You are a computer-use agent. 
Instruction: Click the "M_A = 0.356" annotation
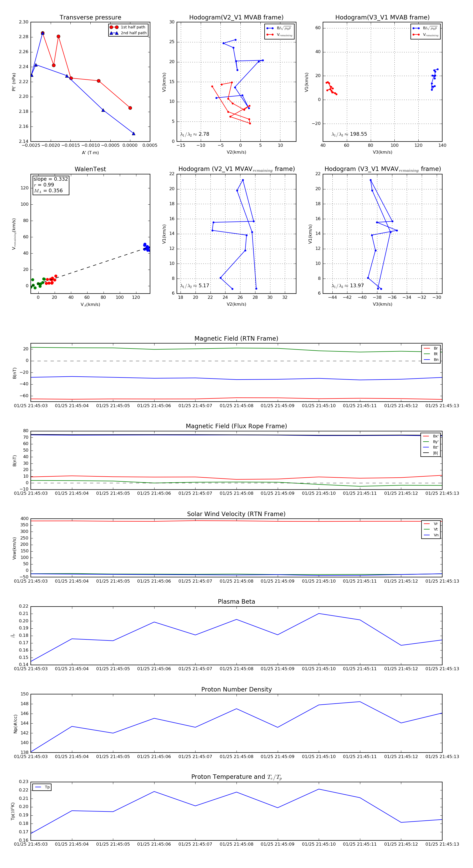(48, 191)
